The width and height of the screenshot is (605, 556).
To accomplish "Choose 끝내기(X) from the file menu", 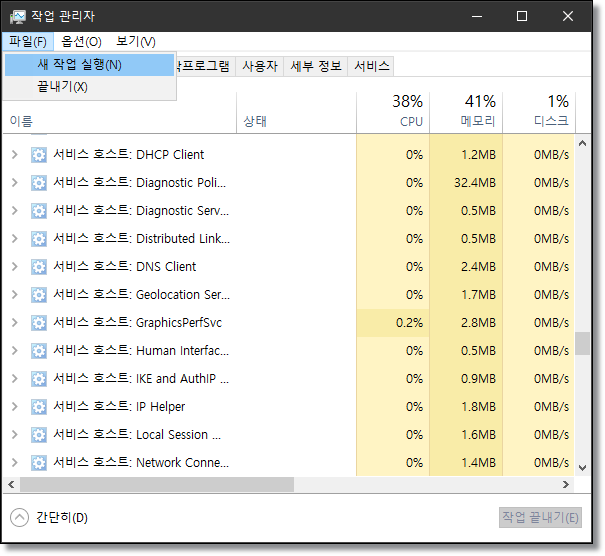I will pyautogui.click(x=89, y=87).
